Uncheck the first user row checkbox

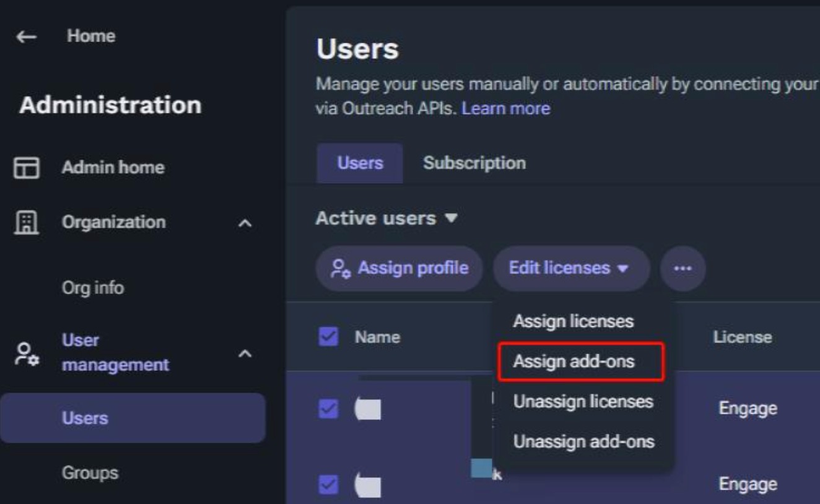[x=328, y=409]
